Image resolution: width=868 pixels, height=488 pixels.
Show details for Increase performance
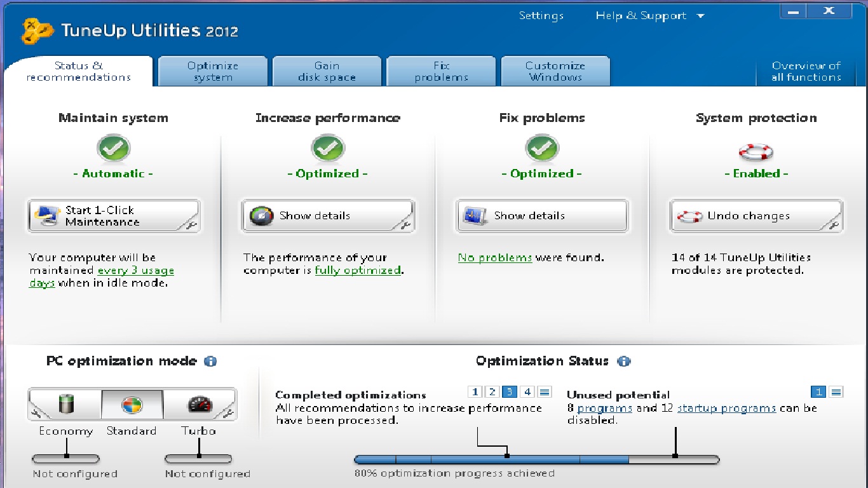pos(328,216)
